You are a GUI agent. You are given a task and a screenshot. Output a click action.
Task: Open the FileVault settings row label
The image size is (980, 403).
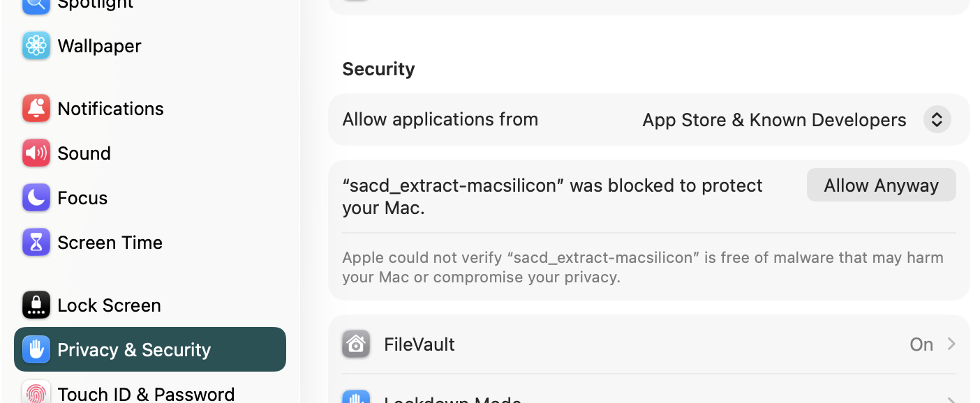(420, 344)
